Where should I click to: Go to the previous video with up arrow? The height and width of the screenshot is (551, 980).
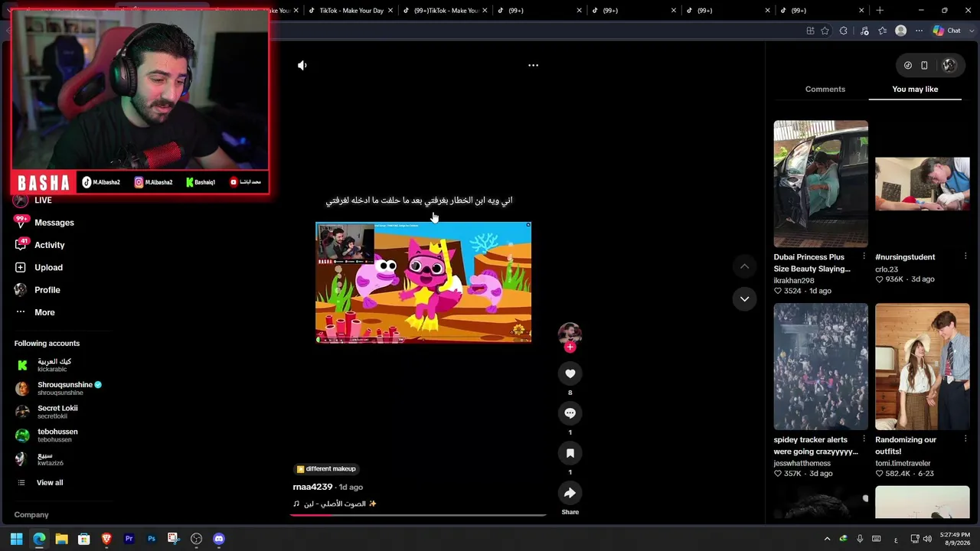pyautogui.click(x=744, y=266)
